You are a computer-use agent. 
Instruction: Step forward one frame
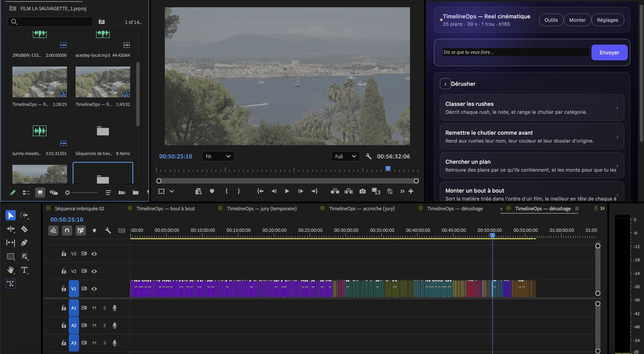coord(300,191)
